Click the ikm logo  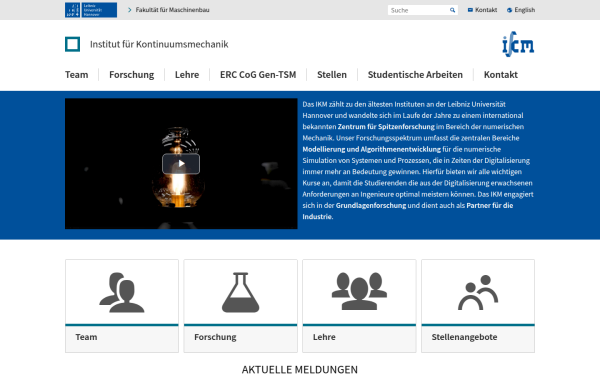click(x=518, y=44)
